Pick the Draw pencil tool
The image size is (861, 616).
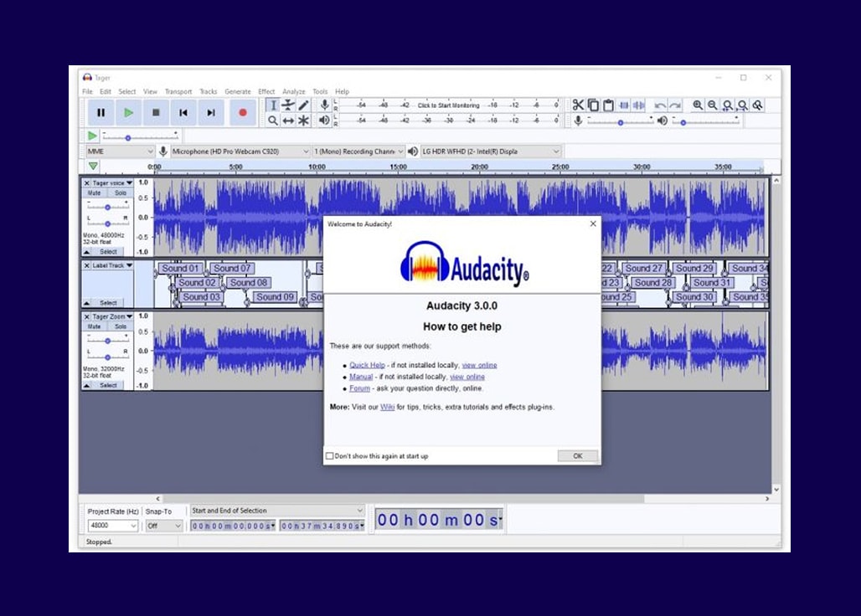(x=303, y=105)
